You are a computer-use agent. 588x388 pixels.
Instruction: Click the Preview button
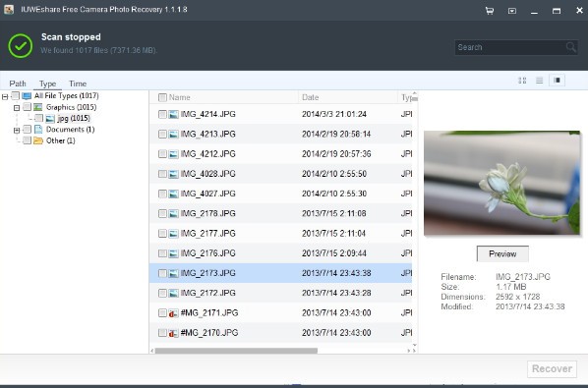pyautogui.click(x=502, y=254)
